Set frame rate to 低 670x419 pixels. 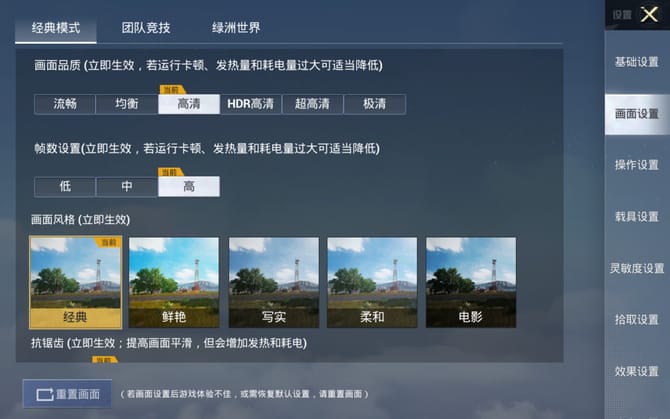[x=65, y=187]
